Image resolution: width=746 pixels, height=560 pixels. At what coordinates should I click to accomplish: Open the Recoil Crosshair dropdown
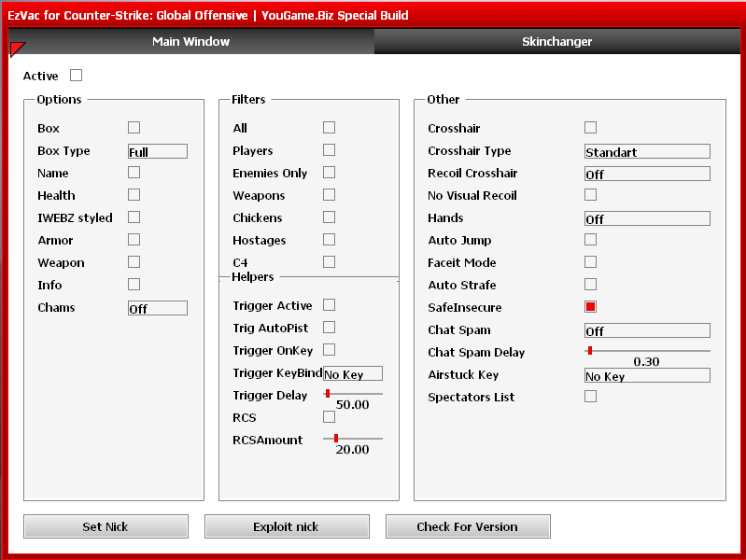[x=647, y=174]
